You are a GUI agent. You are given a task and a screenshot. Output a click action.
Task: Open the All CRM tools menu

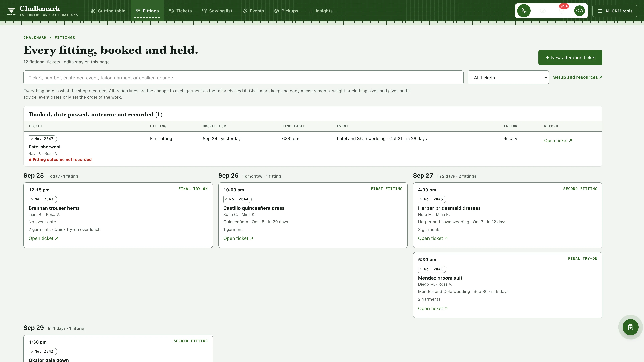coord(615,11)
